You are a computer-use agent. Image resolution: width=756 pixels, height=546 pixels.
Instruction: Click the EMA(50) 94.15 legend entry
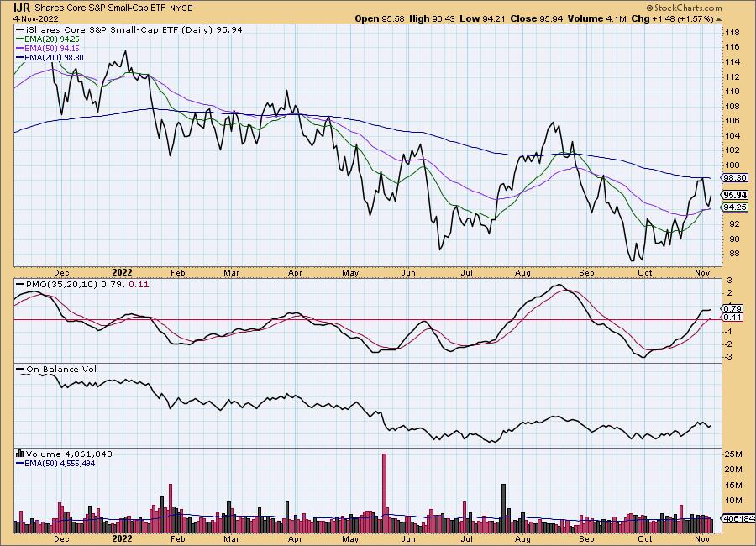coord(48,48)
